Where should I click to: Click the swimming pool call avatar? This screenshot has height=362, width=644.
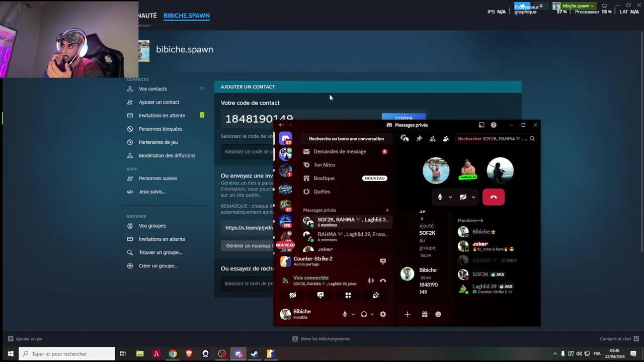[x=436, y=170]
